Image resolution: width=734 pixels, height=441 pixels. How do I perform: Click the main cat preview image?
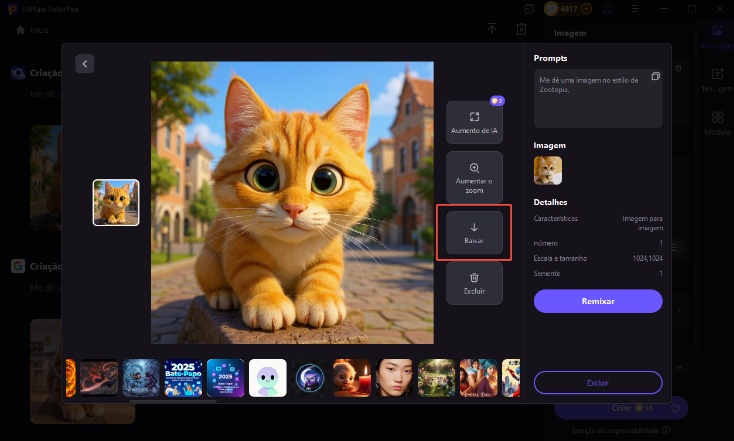pyautogui.click(x=292, y=202)
